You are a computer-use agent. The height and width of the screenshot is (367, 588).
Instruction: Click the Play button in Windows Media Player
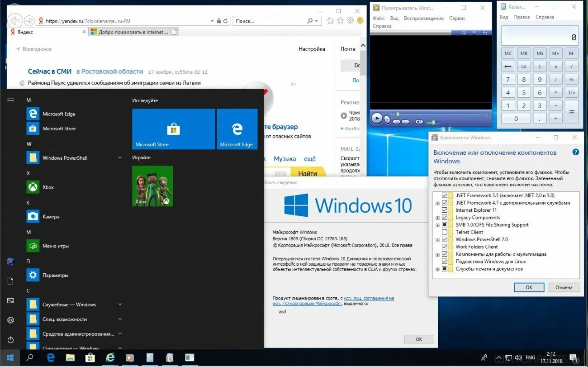coord(376,119)
